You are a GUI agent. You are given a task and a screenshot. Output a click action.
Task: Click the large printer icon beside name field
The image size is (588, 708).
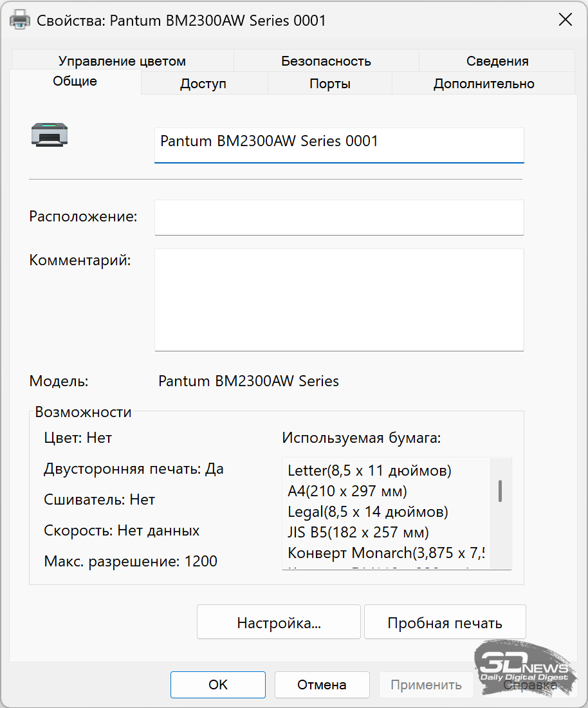tap(50, 135)
